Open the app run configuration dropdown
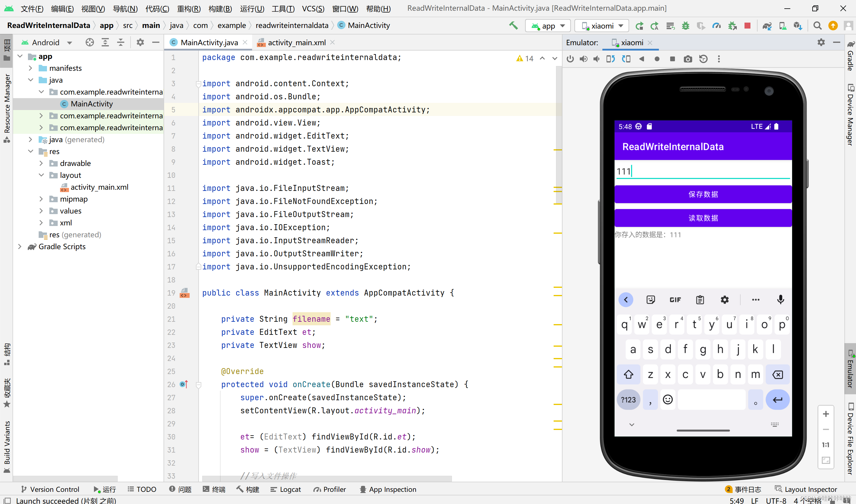The width and height of the screenshot is (856, 504). pos(548,26)
